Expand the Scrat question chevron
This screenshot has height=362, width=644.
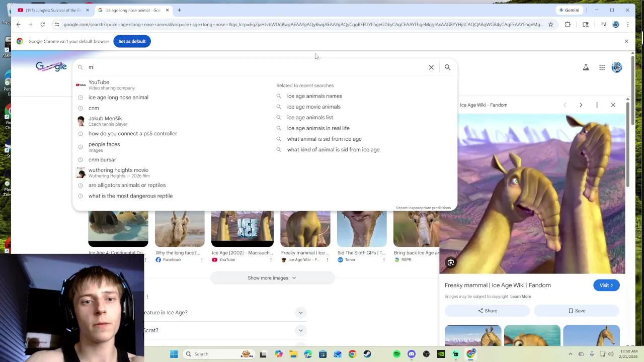pos(300,330)
